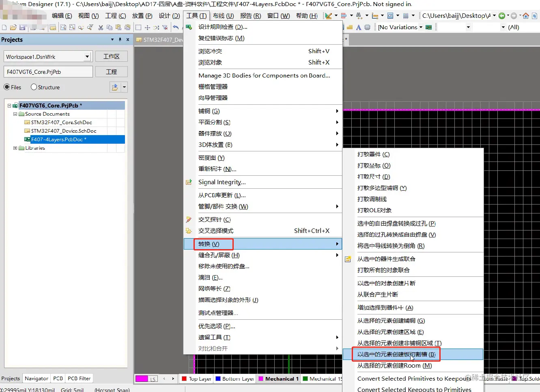Click the Cross Select Mode icon in the menu
The height and width of the screenshot is (392, 540).
[x=189, y=231]
